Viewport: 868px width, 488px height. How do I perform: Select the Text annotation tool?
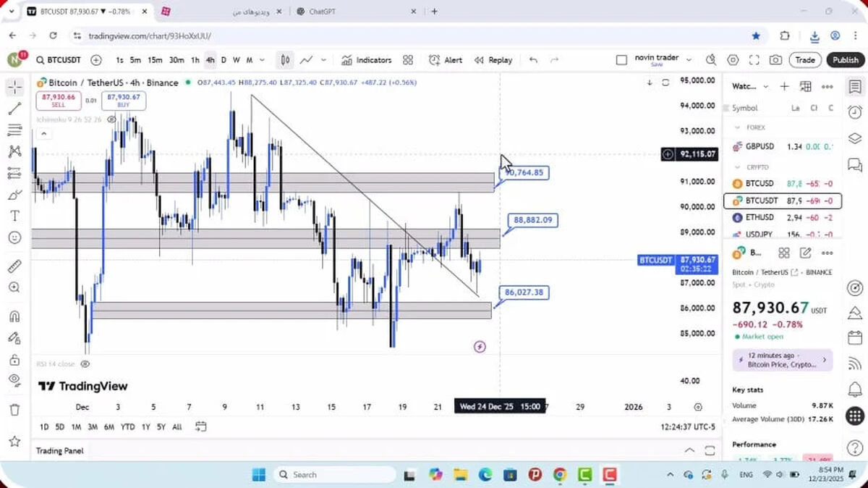pos(14,216)
